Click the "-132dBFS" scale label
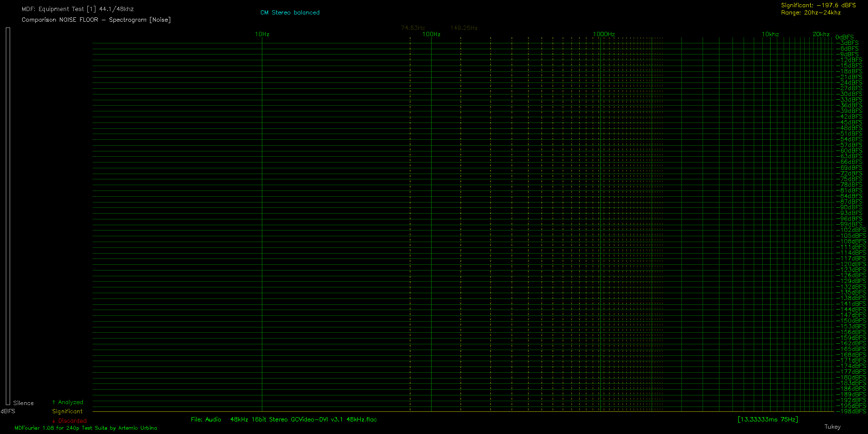This screenshot has height=434, width=868. [x=852, y=287]
